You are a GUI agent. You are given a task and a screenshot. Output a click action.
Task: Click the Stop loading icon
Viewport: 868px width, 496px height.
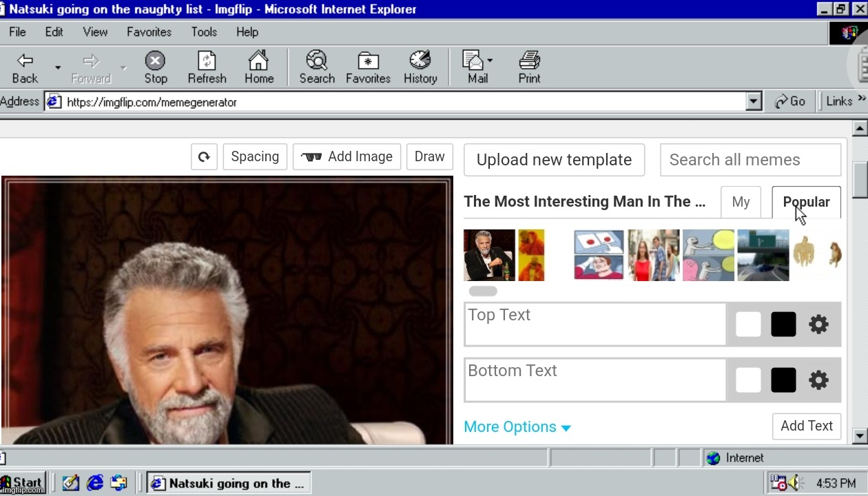coord(156,68)
